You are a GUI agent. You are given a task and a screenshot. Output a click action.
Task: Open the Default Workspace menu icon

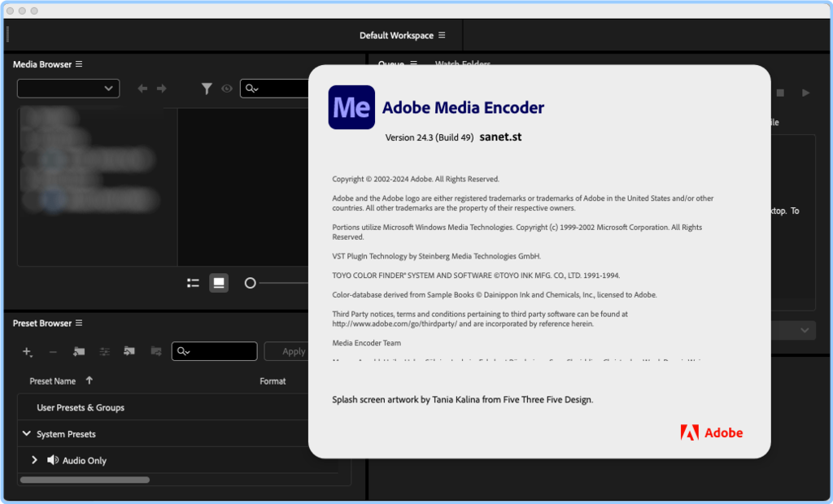point(442,35)
